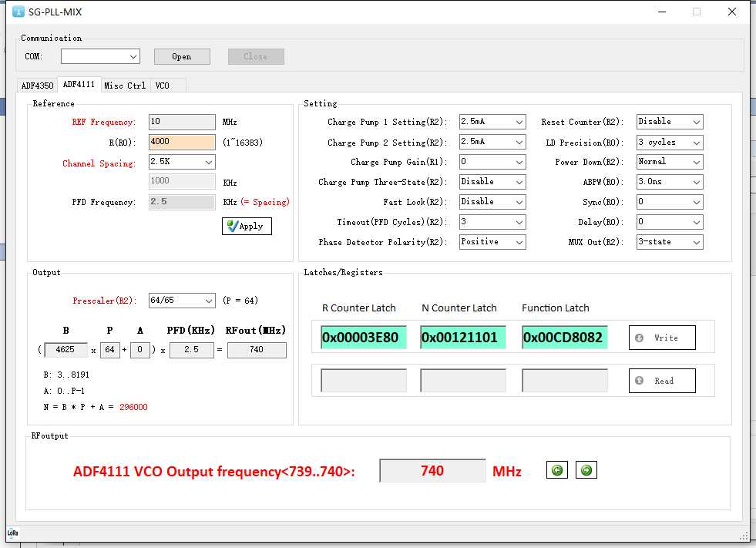Screen dimensions: 756x548
Task: Click the ADF4111 VCO Output frequency label
Action: point(214,471)
